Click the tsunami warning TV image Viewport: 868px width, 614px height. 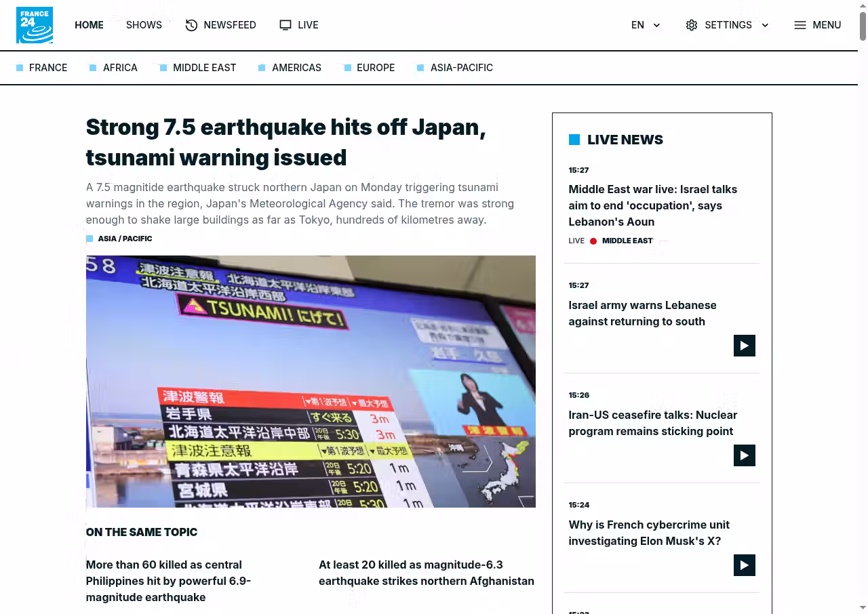click(x=311, y=381)
